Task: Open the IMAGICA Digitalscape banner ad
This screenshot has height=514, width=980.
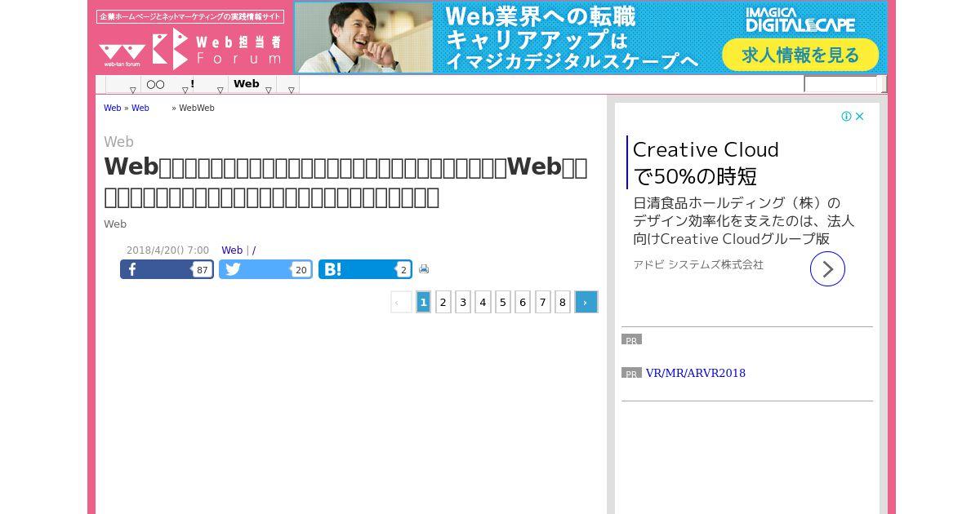Action: 590,38
